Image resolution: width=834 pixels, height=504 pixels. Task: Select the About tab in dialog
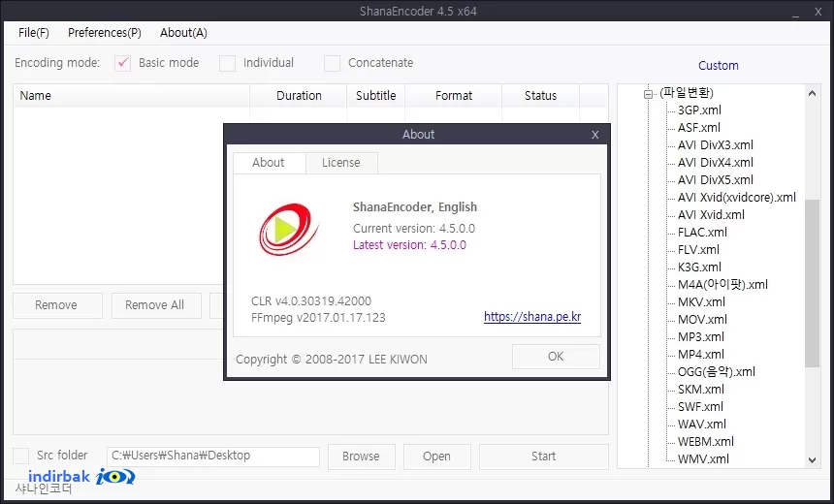pyautogui.click(x=269, y=163)
